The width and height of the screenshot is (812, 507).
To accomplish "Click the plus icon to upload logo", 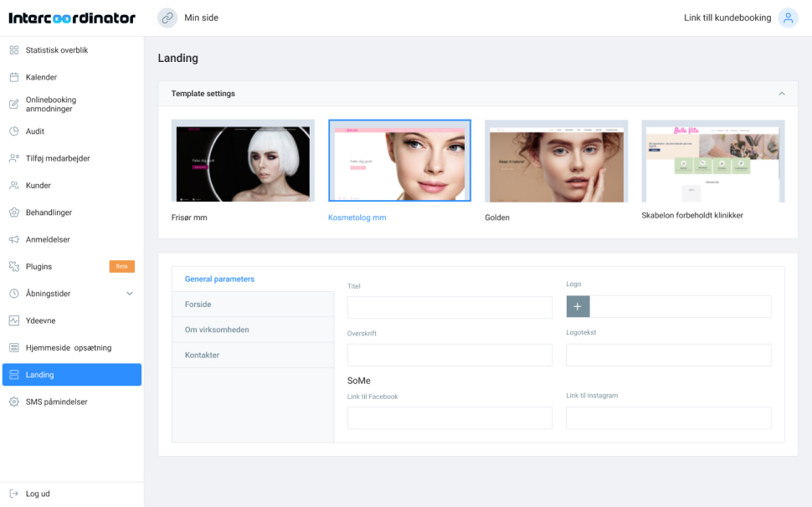I will [x=578, y=307].
